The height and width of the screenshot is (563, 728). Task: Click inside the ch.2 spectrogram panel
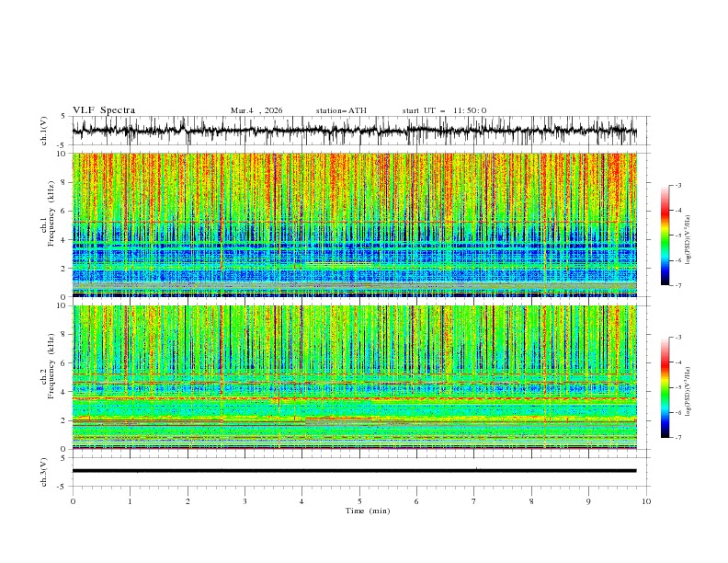[354, 377]
